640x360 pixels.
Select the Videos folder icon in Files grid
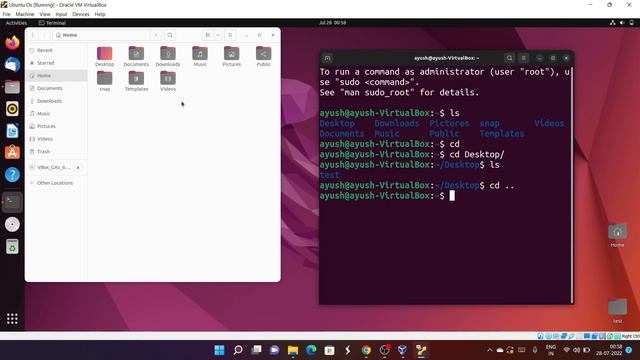pyautogui.click(x=168, y=81)
